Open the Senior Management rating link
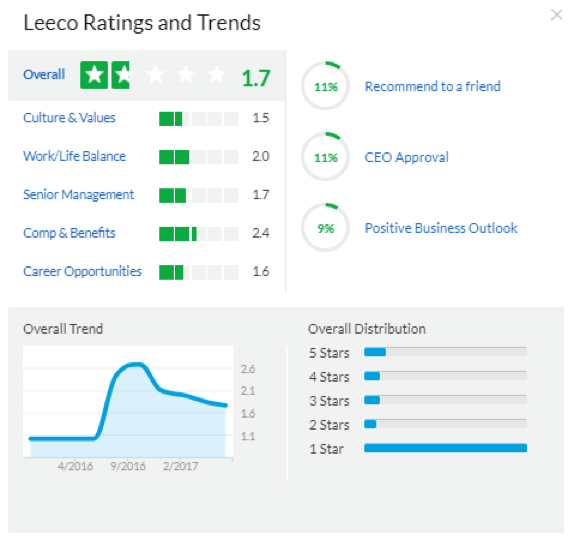 click(78, 195)
